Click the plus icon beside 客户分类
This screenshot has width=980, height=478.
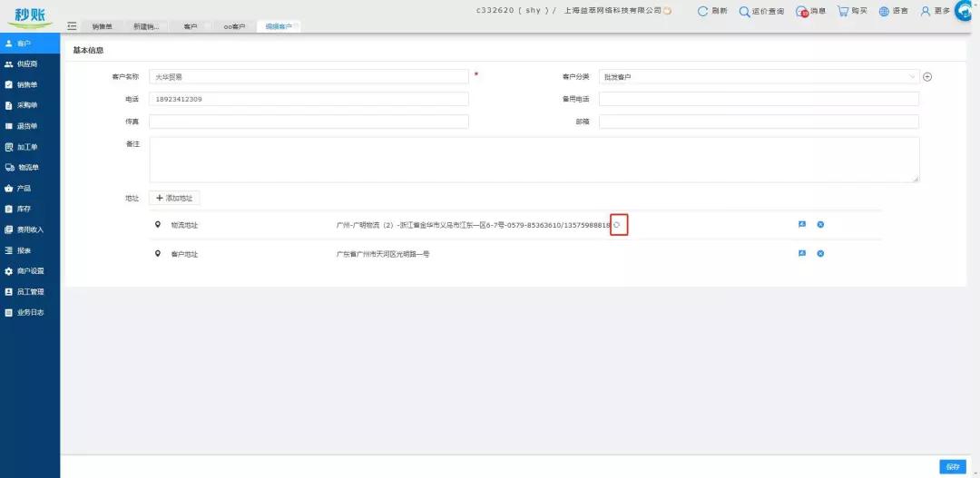pyautogui.click(x=927, y=77)
